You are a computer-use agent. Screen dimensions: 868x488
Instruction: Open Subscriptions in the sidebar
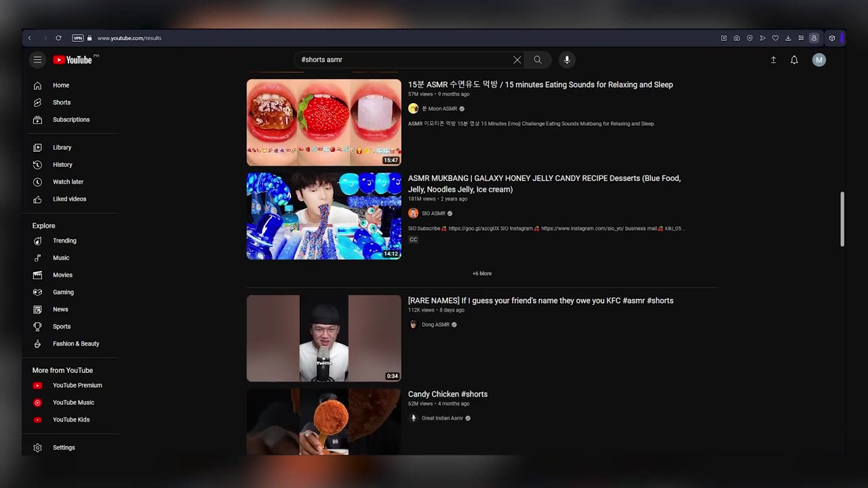pos(71,119)
